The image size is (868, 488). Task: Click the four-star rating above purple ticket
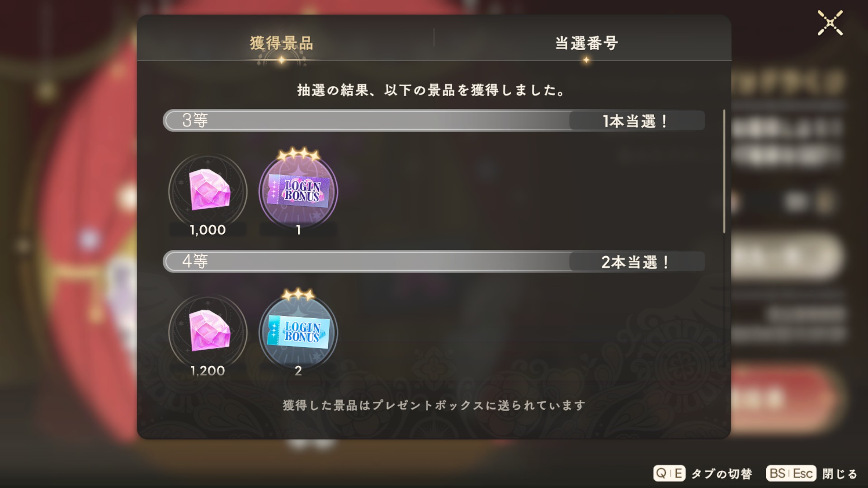(x=298, y=155)
